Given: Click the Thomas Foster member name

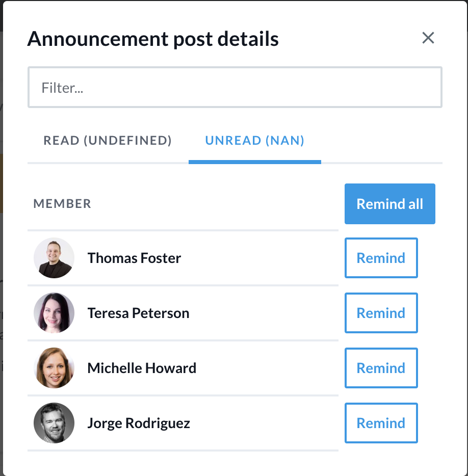Looking at the screenshot, I should [134, 258].
